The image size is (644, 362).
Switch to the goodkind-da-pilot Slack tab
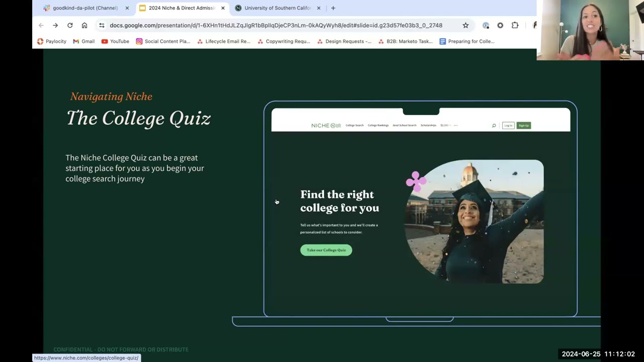pyautogui.click(x=86, y=8)
